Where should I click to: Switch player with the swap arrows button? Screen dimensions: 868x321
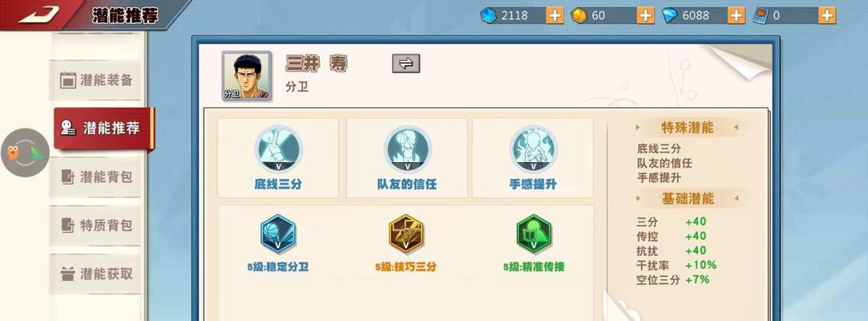click(406, 63)
